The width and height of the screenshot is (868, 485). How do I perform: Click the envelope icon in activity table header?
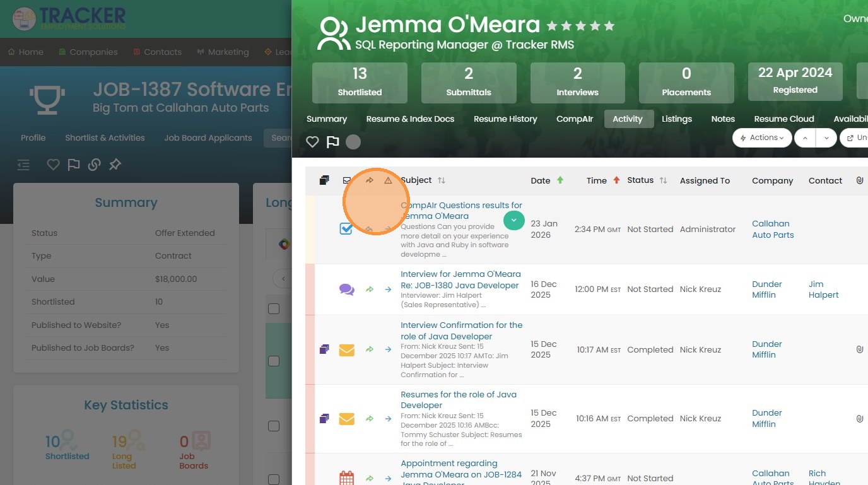point(347,180)
